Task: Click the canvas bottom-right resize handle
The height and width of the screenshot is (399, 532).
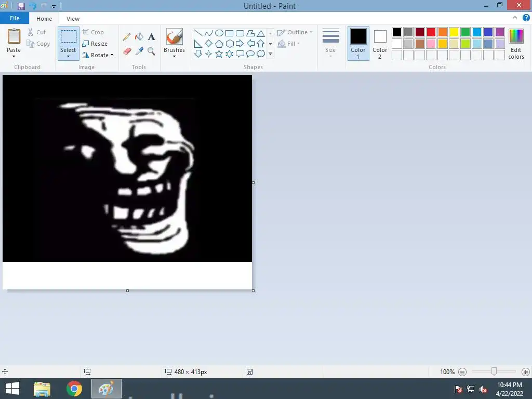Action: pyautogui.click(x=253, y=290)
